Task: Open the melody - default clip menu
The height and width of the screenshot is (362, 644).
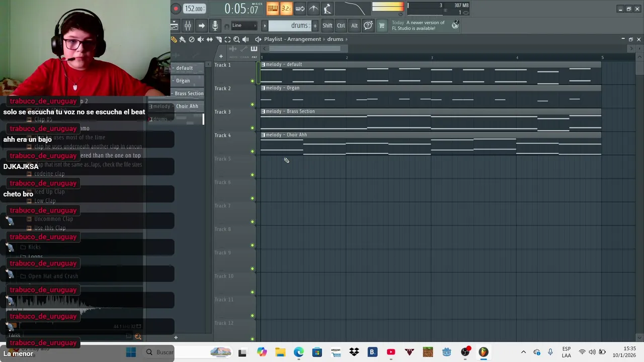Action: [x=263, y=64]
